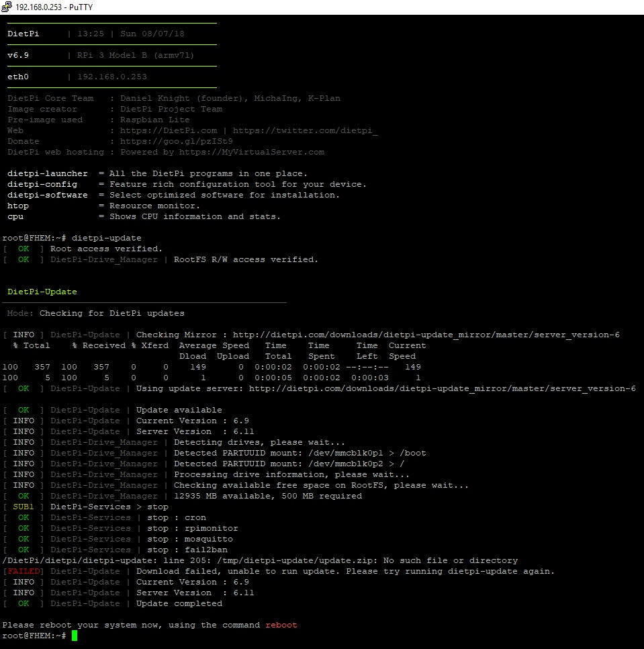Viewport: 644px width, 649px height.
Task: Click the 'dietpi-launcher' command name
Action: click(x=48, y=174)
